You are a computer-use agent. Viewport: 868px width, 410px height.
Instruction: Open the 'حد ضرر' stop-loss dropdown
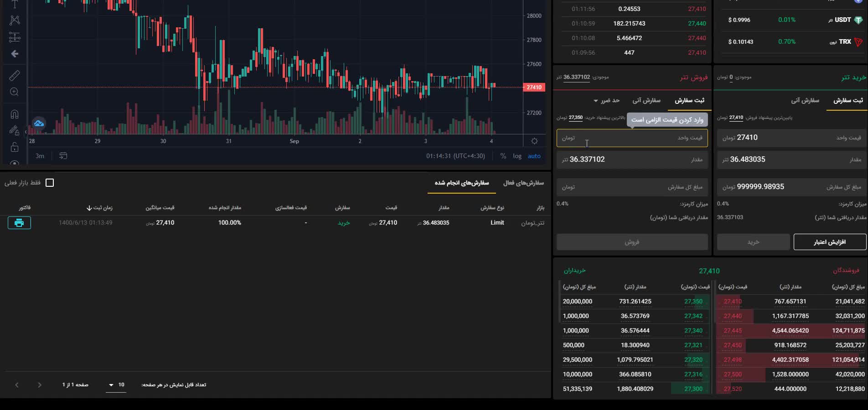pos(606,100)
